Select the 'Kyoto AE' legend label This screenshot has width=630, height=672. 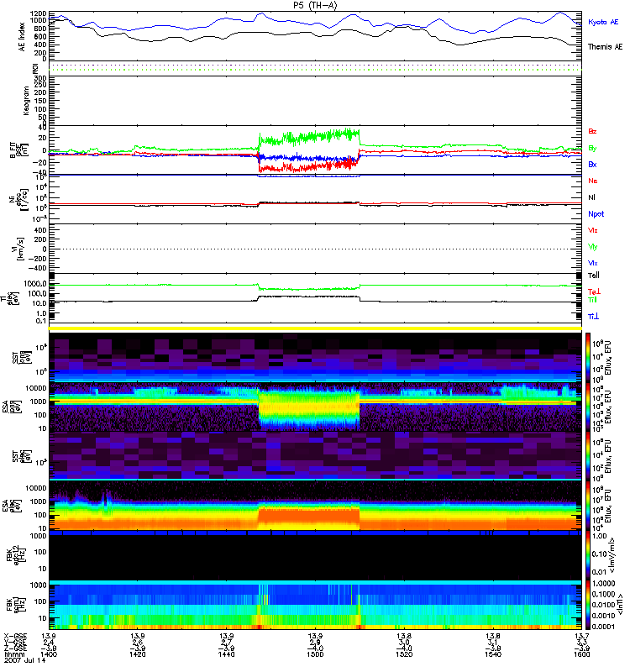pos(603,22)
